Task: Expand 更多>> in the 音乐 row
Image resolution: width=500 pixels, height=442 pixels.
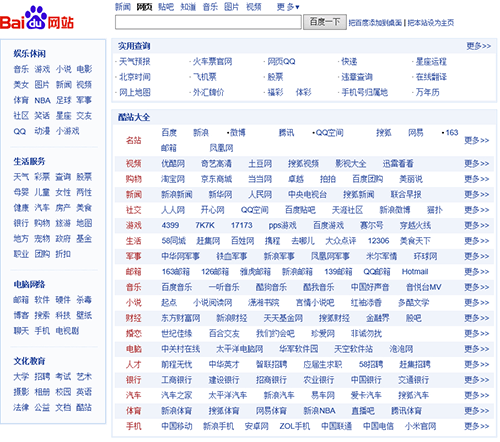Action: (x=477, y=287)
